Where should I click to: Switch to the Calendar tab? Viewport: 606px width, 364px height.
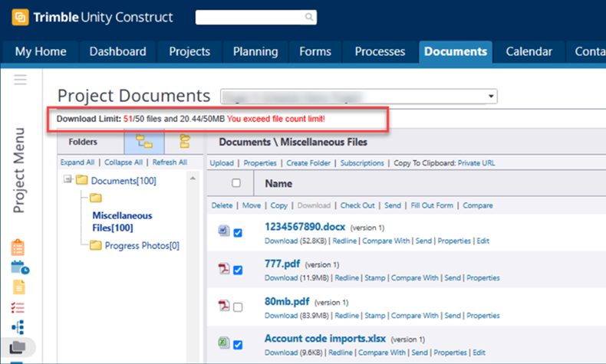(529, 51)
